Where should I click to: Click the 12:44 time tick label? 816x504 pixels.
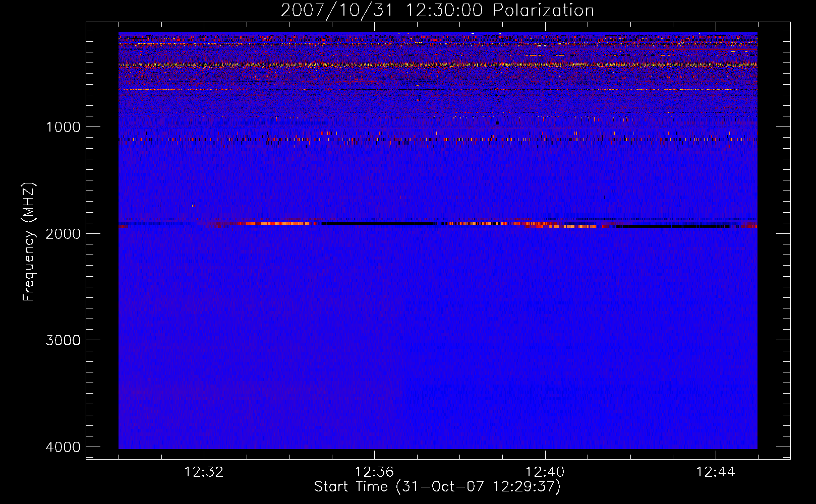716,472
